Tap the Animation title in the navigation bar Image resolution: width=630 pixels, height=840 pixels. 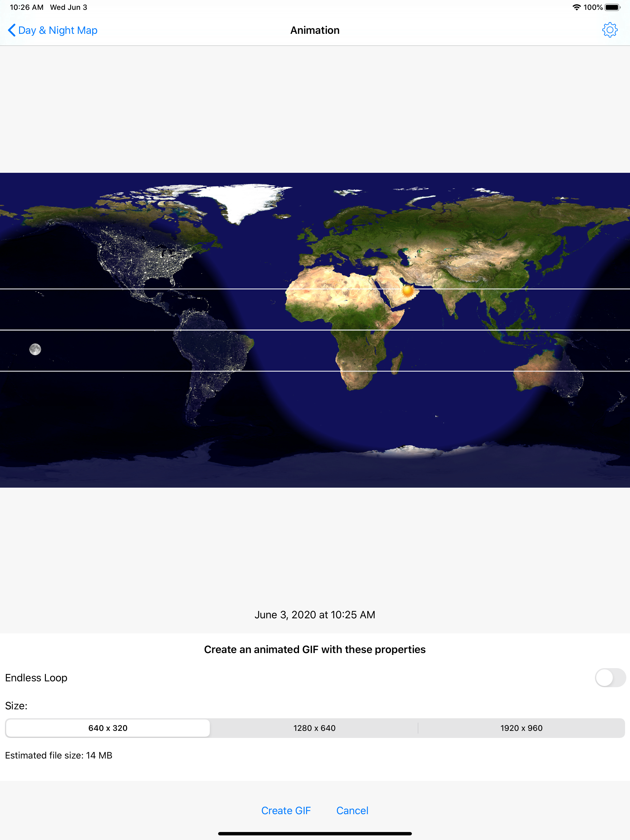click(315, 30)
